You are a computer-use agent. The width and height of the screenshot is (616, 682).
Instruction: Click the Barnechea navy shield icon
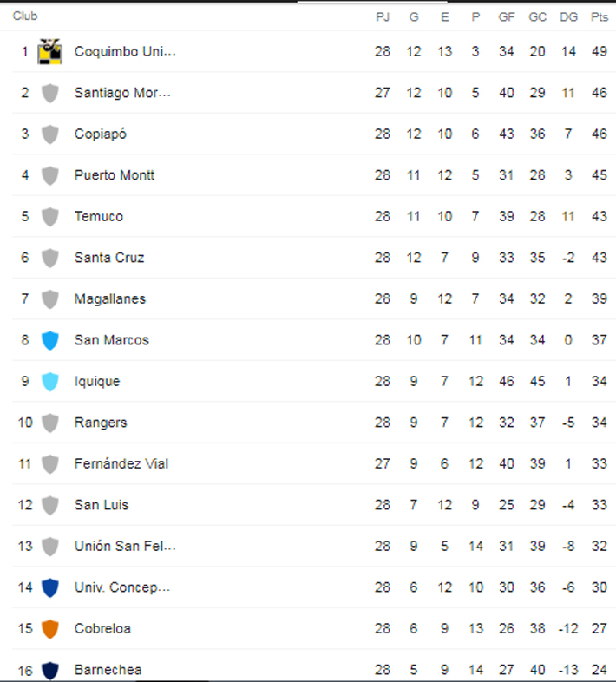tap(50, 670)
